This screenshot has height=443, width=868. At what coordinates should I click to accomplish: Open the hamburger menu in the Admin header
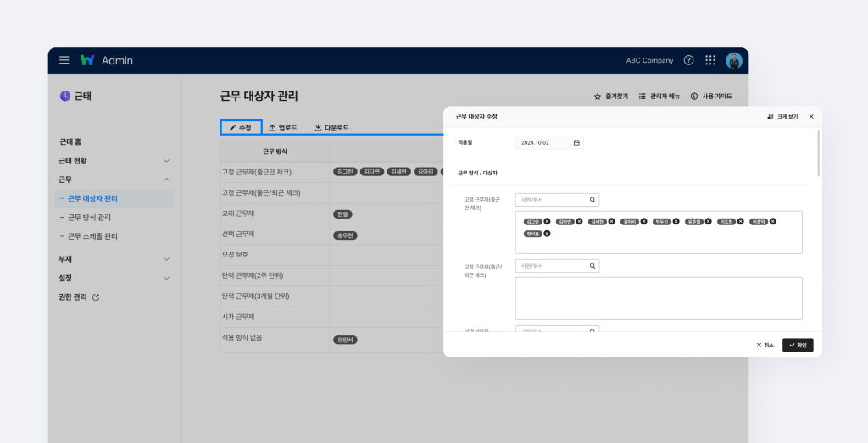pos(64,60)
